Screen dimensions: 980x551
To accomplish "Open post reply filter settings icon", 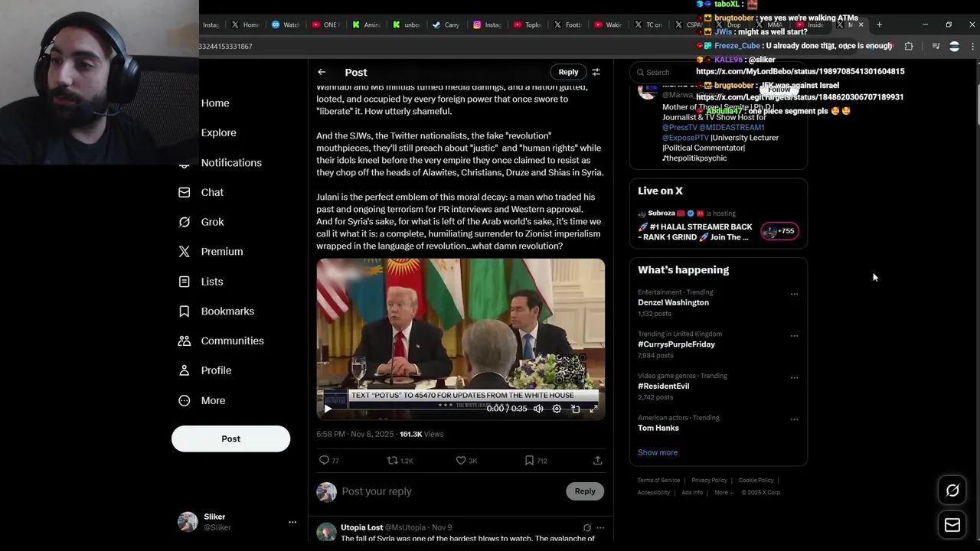I will [596, 72].
